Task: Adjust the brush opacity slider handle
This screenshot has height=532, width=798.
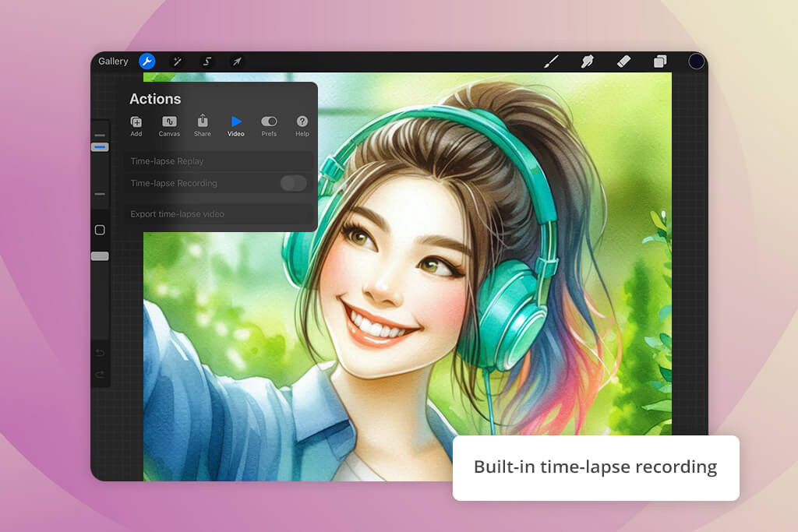Action: (100, 256)
